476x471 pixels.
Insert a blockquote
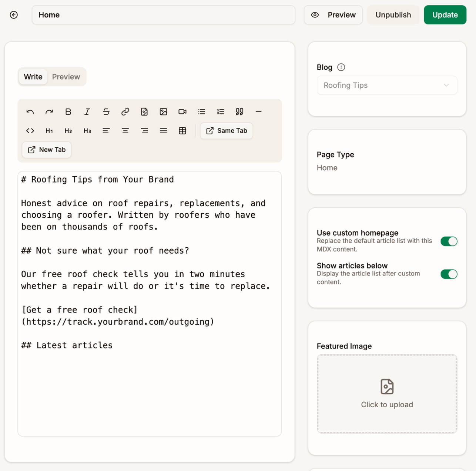[x=239, y=111]
